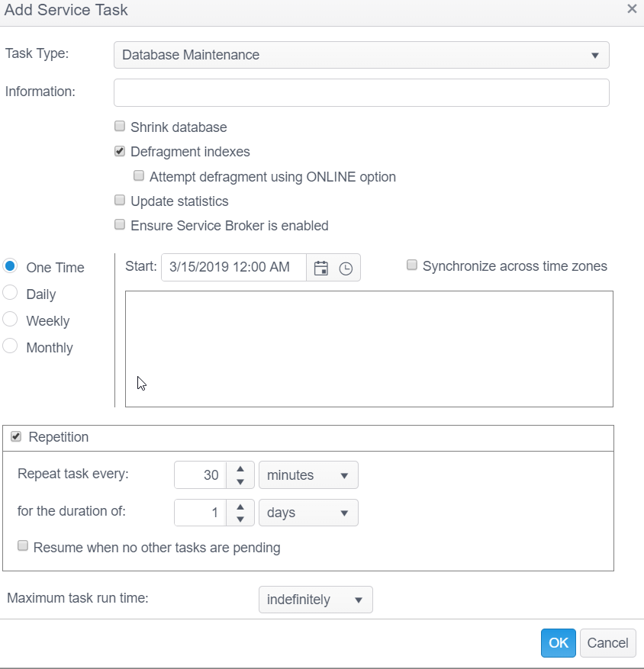
Task: Decrease the repeat task interval value
Action: 240,481
